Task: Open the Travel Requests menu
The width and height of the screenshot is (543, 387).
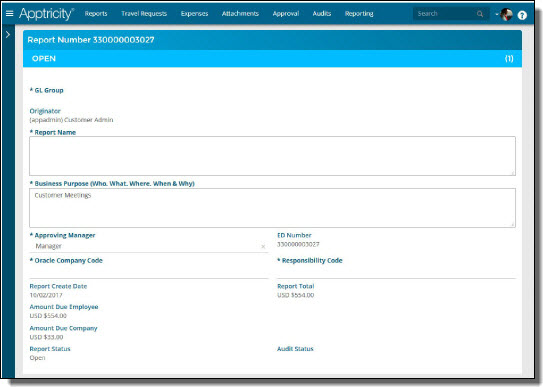Action: [x=144, y=14]
